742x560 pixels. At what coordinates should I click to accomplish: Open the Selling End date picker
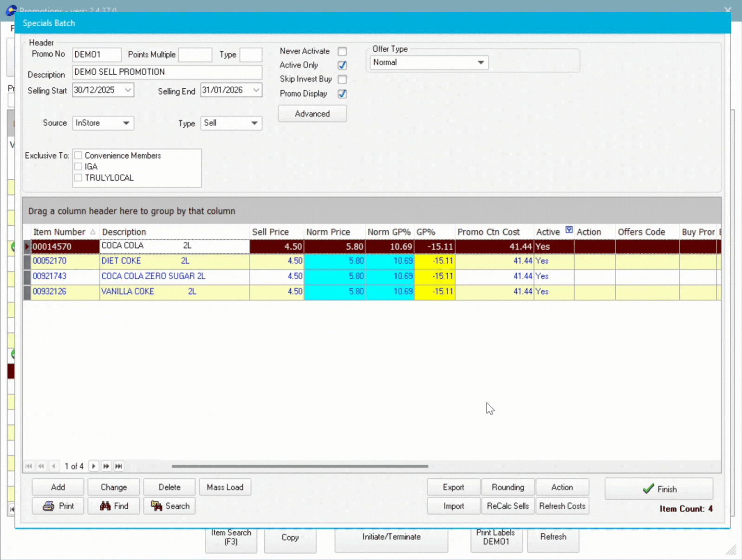click(256, 90)
